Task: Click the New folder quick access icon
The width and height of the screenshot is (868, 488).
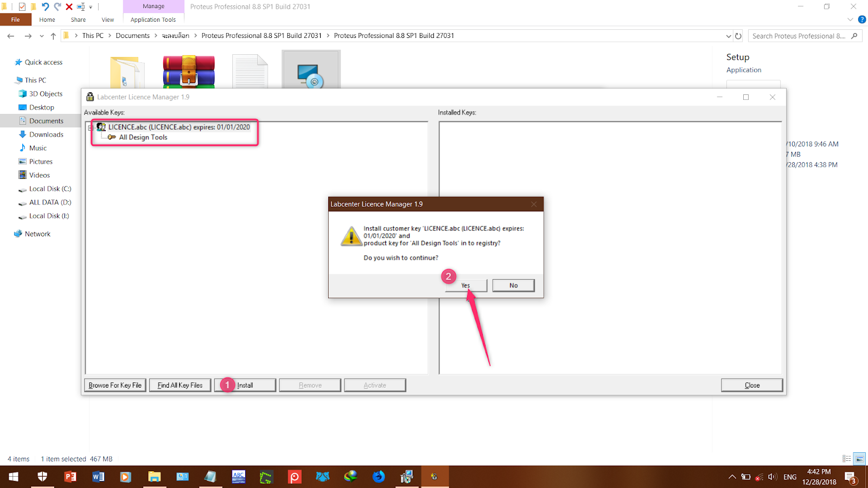Action: pos(33,7)
